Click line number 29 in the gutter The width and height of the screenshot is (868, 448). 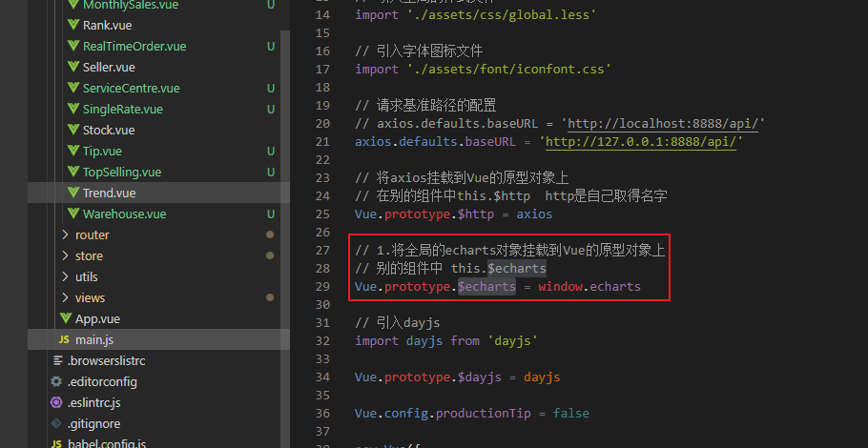pyautogui.click(x=322, y=287)
